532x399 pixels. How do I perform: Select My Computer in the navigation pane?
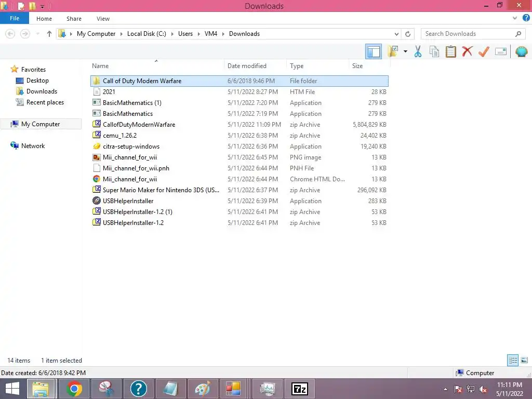click(x=41, y=124)
